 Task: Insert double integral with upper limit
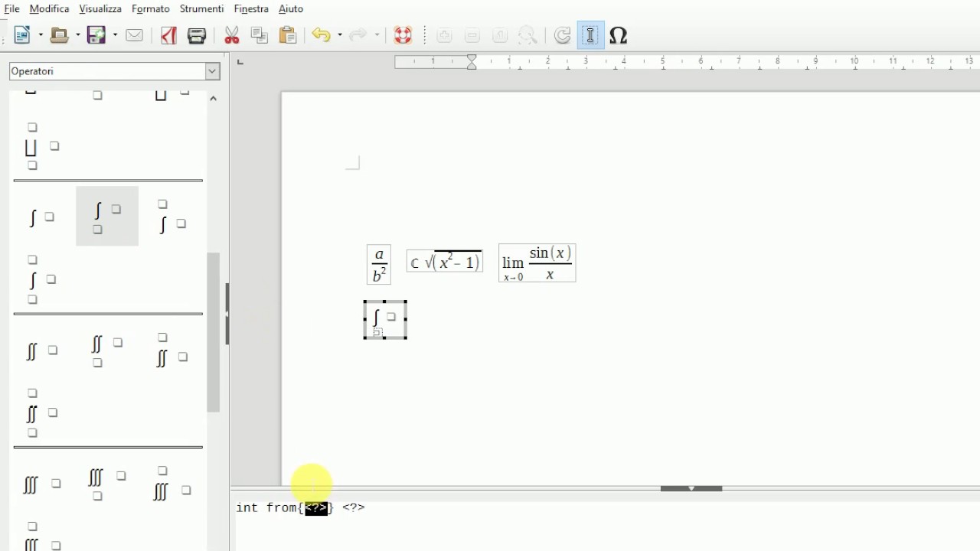[171, 351]
